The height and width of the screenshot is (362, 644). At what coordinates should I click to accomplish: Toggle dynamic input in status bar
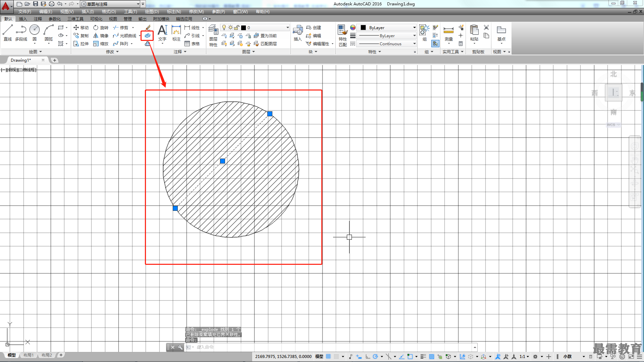pyautogui.click(x=359, y=357)
